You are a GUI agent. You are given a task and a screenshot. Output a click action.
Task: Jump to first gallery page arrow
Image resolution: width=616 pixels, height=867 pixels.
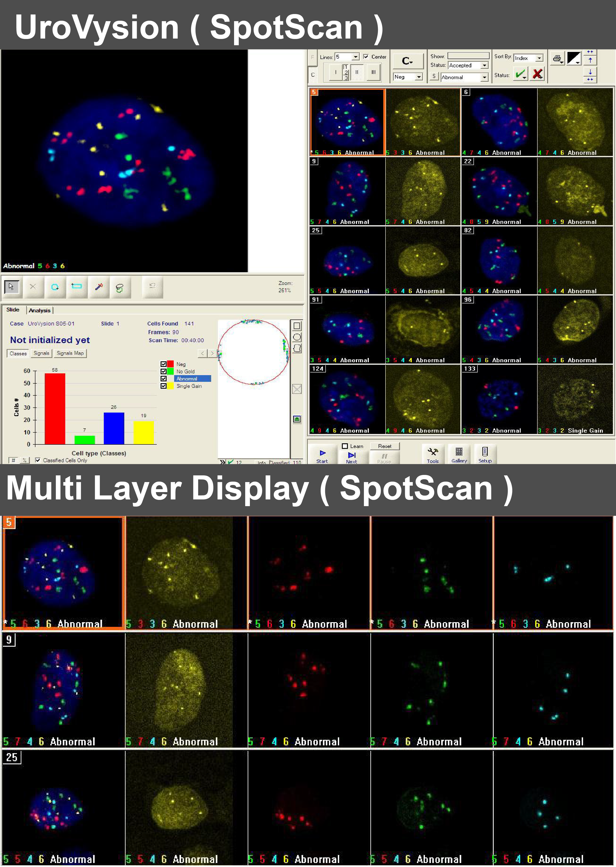point(590,52)
